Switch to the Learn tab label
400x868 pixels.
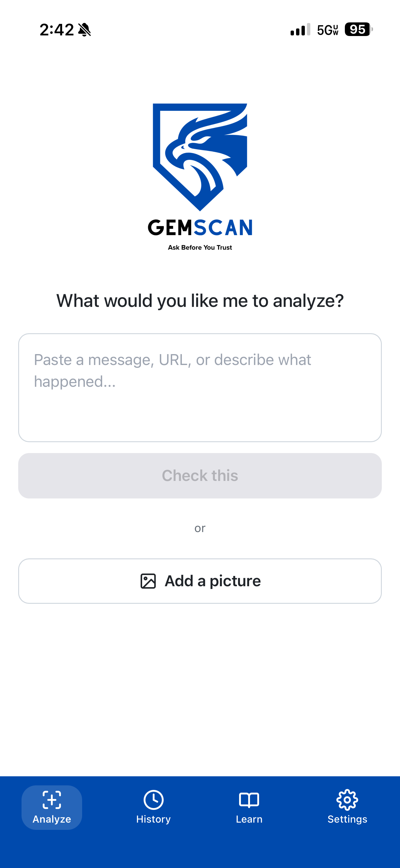[x=249, y=819]
